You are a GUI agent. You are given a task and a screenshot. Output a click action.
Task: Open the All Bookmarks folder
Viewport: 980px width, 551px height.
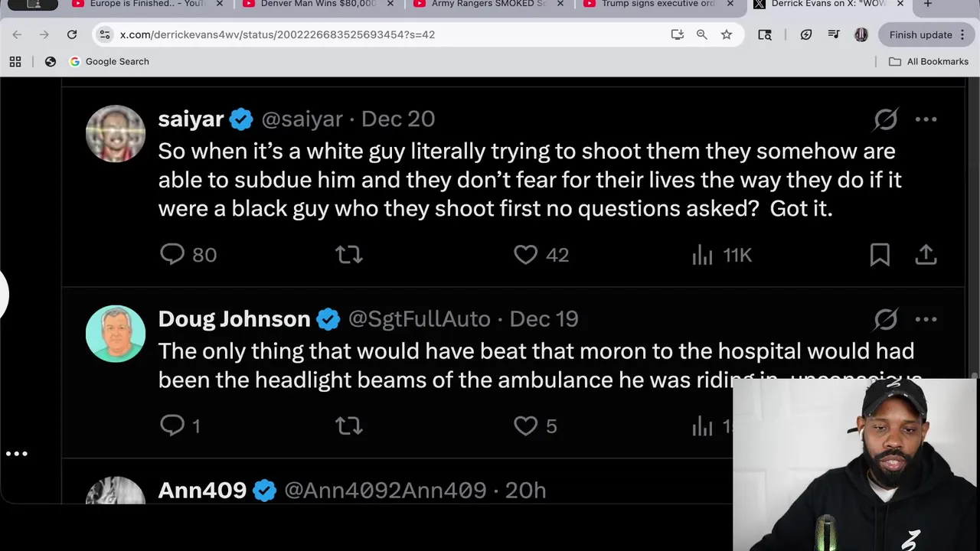[928, 61]
